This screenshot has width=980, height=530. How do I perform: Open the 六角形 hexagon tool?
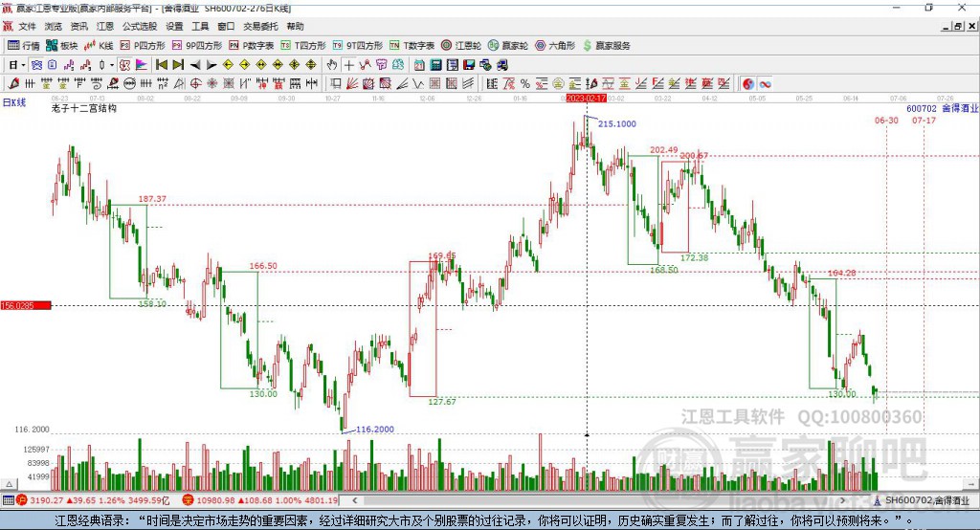(x=555, y=46)
